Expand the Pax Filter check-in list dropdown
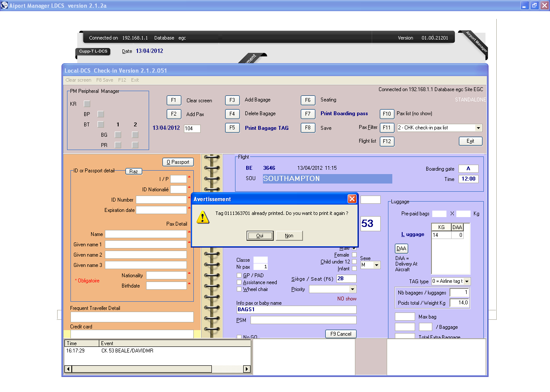Viewport: 550px width, 392px height. point(478,128)
